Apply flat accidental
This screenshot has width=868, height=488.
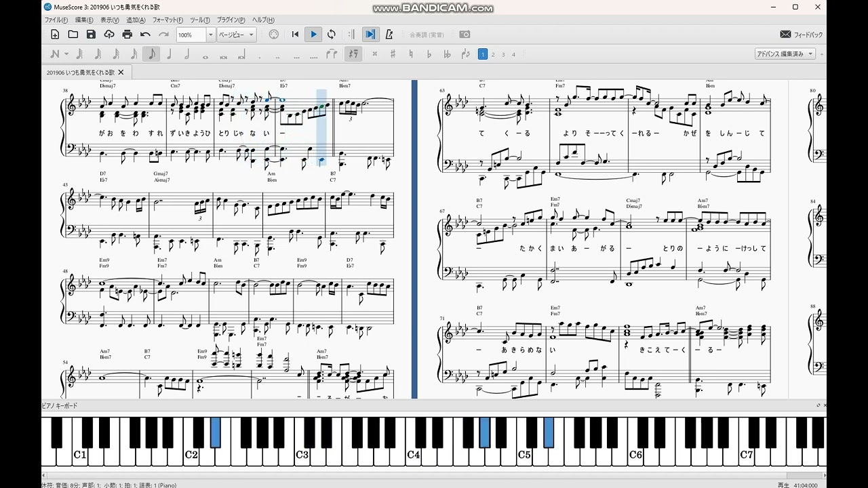click(429, 54)
